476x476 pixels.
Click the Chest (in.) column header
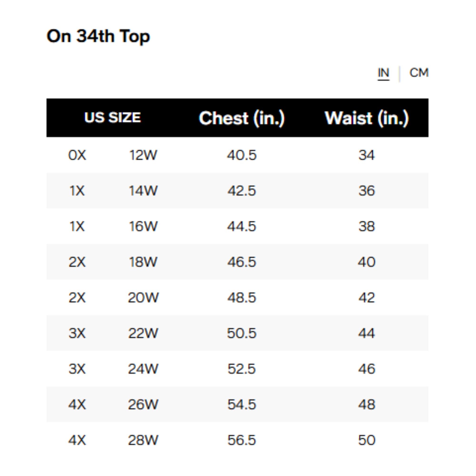(x=242, y=118)
